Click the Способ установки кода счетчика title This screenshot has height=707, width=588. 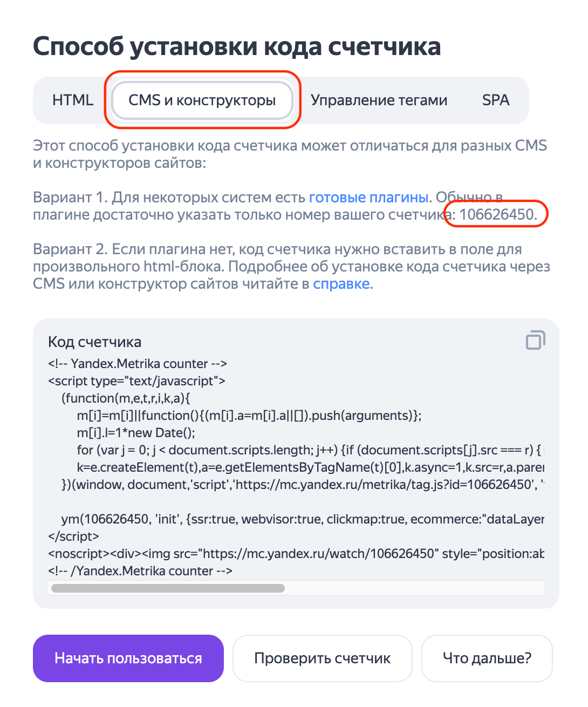click(x=237, y=47)
